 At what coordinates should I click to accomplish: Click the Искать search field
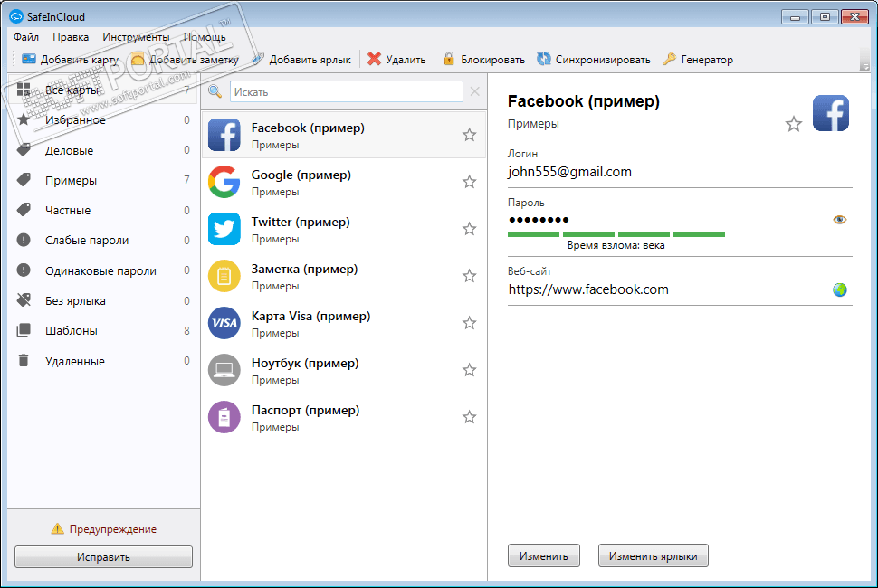pyautogui.click(x=346, y=91)
